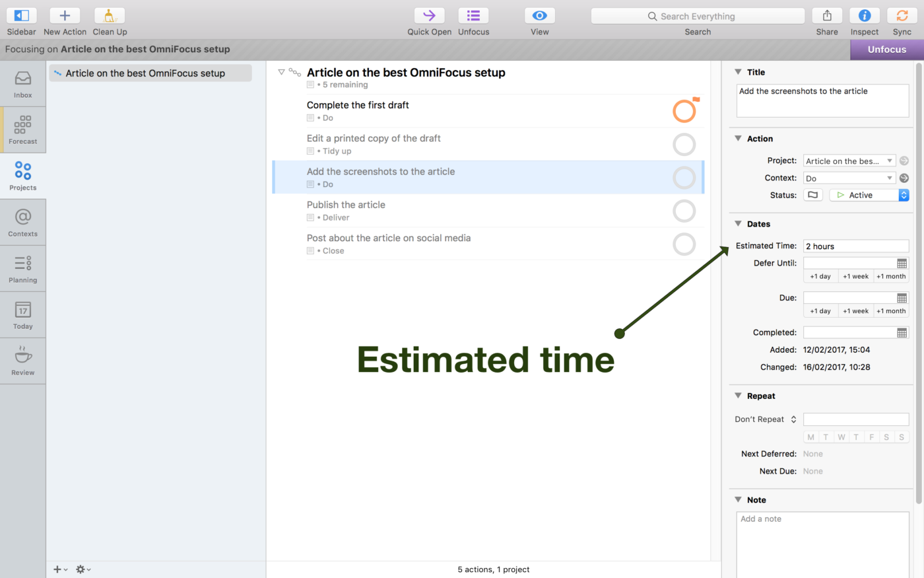Click +1 month under Due

[x=892, y=310]
